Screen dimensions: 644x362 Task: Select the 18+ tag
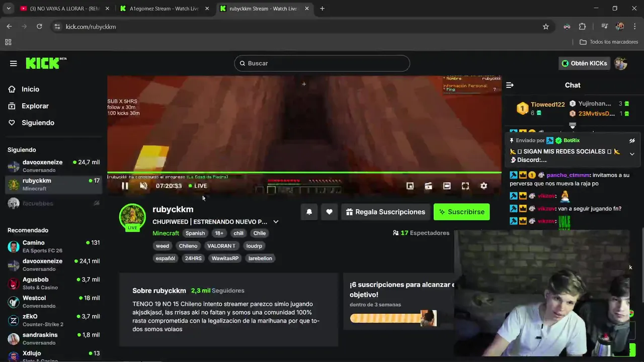click(219, 233)
